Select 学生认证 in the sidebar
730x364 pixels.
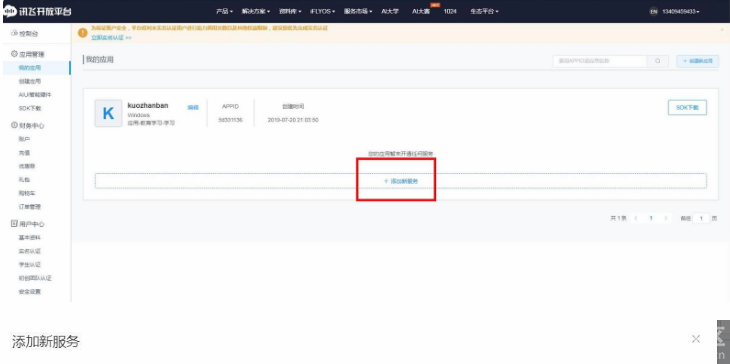tap(30, 265)
